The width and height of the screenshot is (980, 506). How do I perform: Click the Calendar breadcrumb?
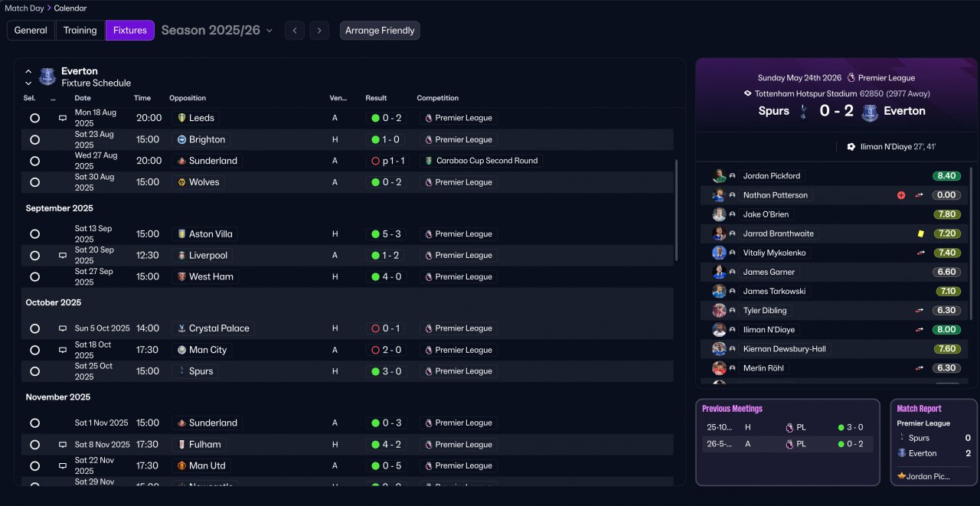(70, 8)
